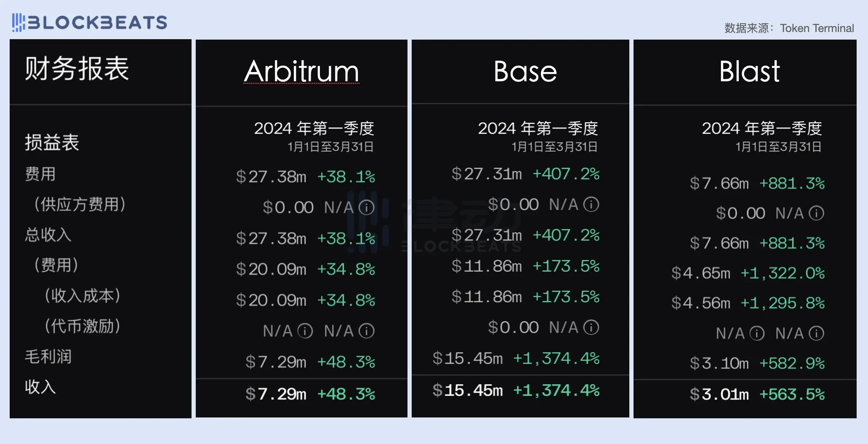Select the Base column header

(525, 71)
